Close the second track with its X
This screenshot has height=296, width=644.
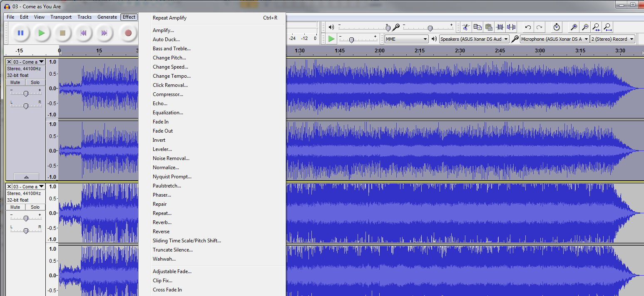click(9, 187)
